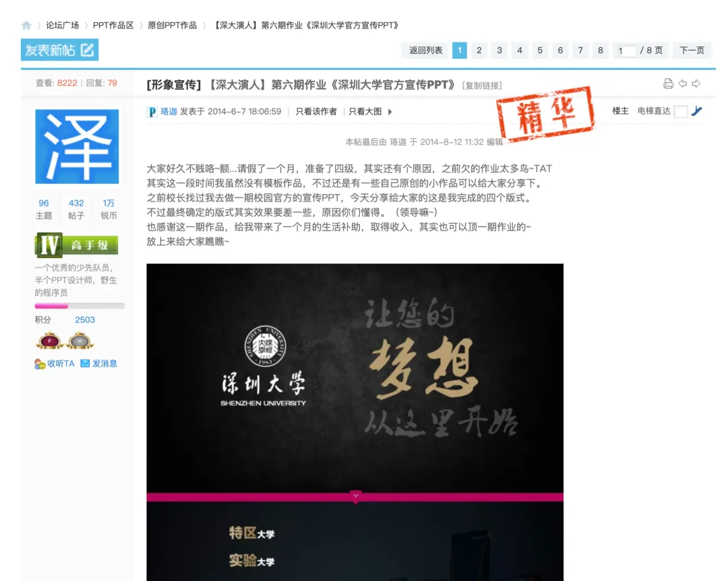Go to next thread arrow icon

(696, 84)
